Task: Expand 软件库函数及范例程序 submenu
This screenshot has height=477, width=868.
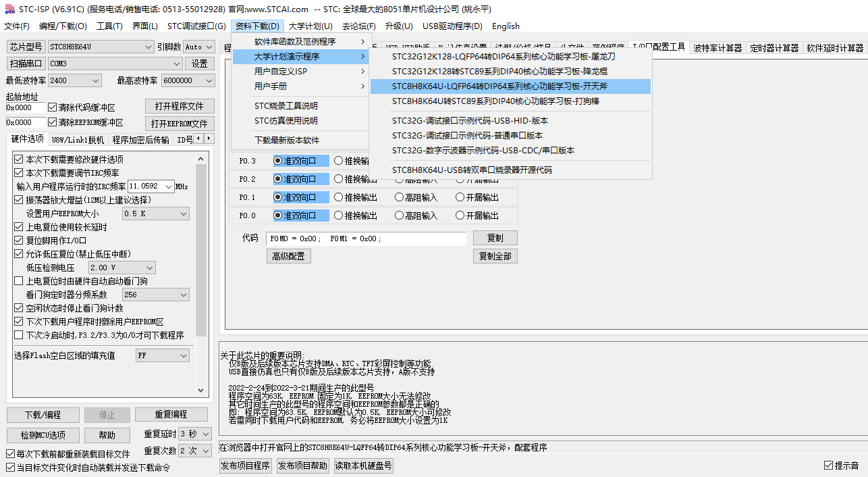Action: tap(301, 42)
